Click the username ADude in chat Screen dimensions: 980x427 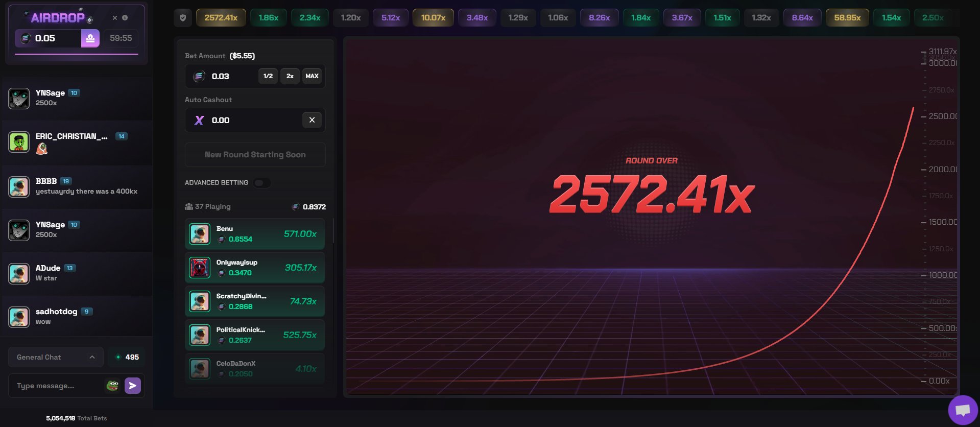pyautogui.click(x=48, y=268)
